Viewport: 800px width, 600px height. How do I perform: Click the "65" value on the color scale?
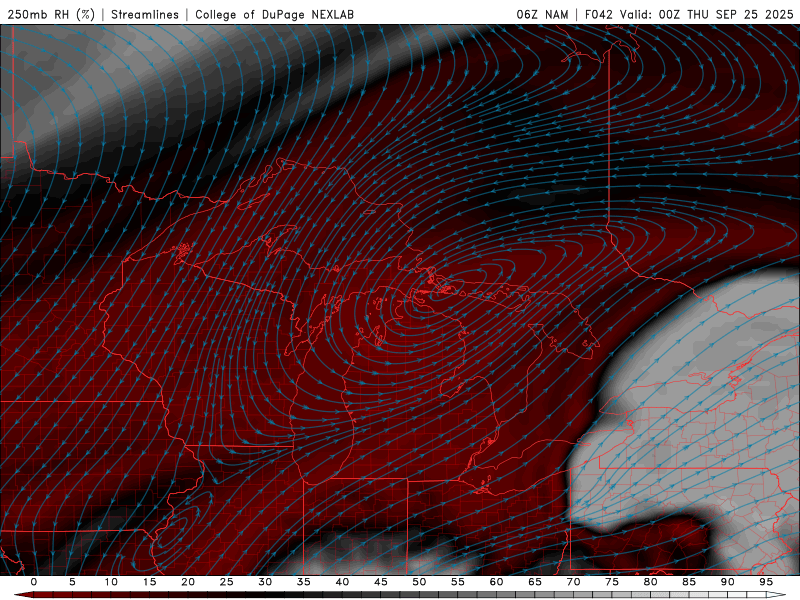pos(535,582)
